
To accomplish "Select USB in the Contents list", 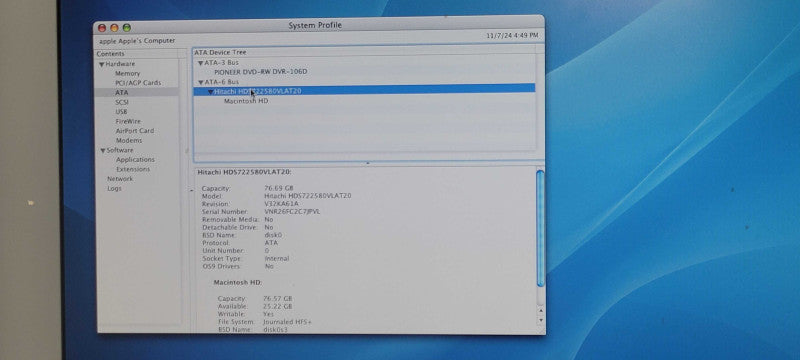I will point(121,112).
